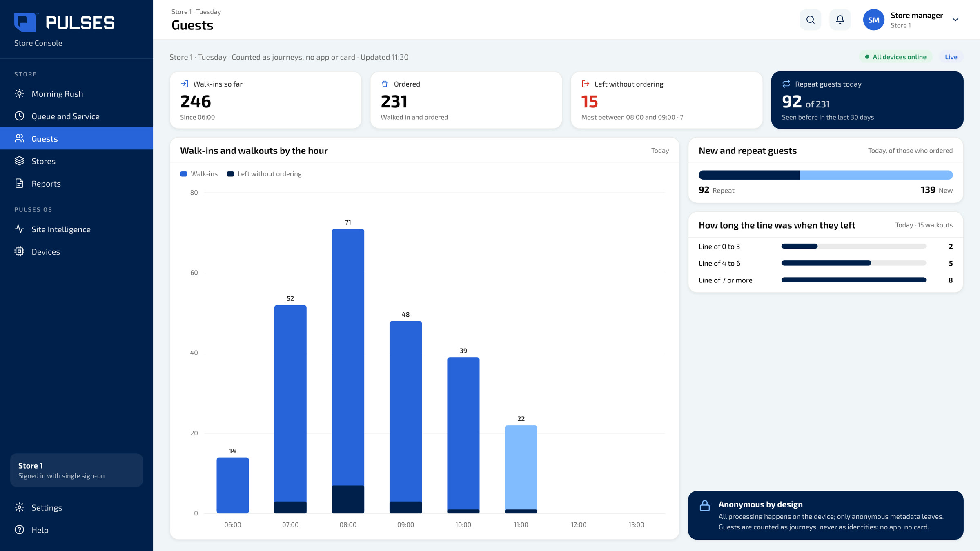The height and width of the screenshot is (551, 980).
Task: Click the Pulses logo
Action: click(65, 22)
